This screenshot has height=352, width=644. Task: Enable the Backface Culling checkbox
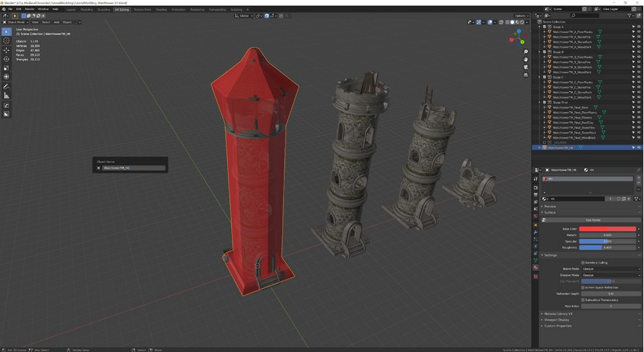coord(583,262)
